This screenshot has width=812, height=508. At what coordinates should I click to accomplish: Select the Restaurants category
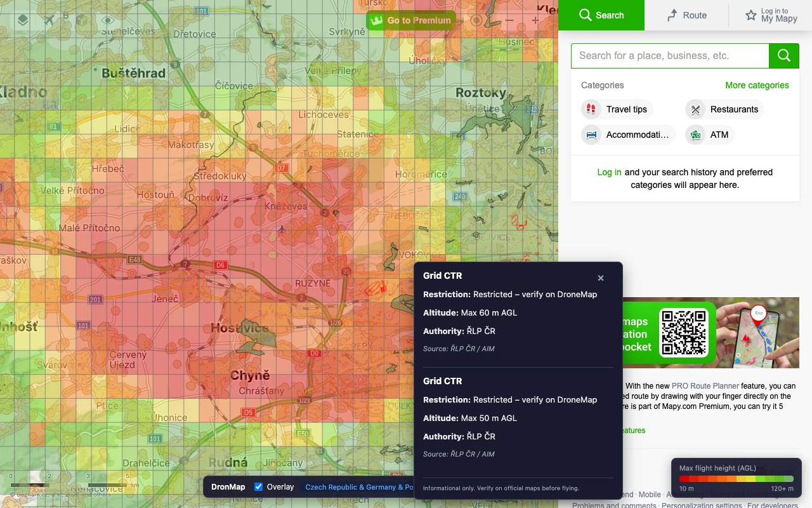pos(724,109)
